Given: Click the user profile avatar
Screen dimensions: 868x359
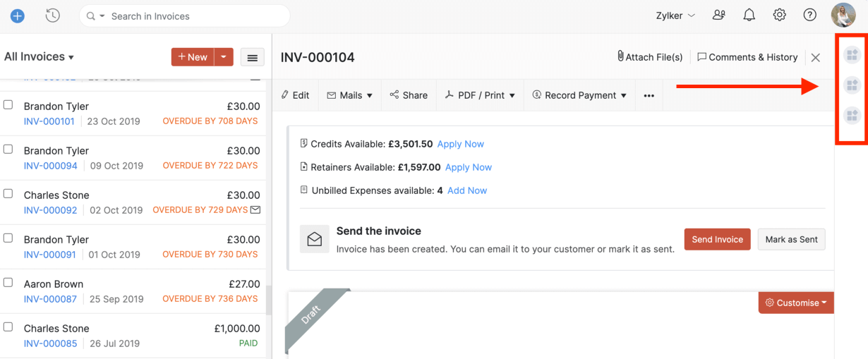Looking at the screenshot, I should [x=843, y=15].
